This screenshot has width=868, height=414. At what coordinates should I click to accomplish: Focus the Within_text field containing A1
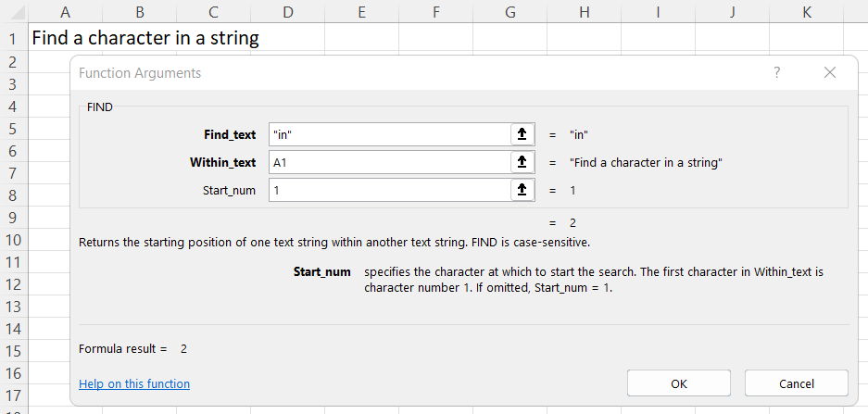pyautogui.click(x=389, y=162)
